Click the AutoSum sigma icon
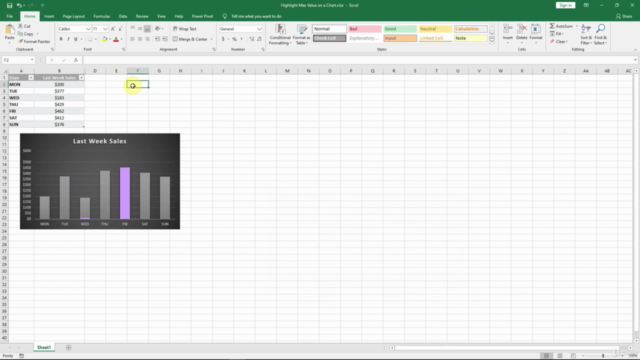 point(552,26)
